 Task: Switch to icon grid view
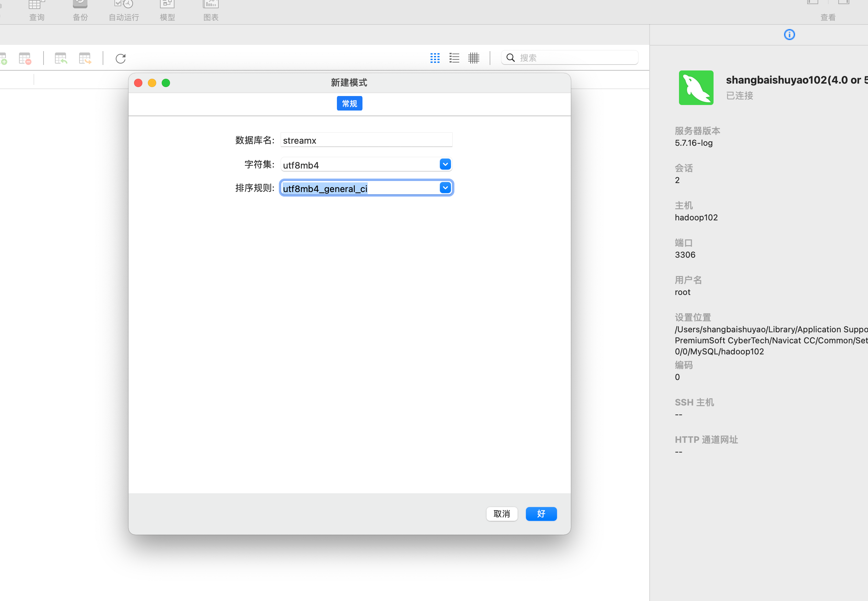435,58
